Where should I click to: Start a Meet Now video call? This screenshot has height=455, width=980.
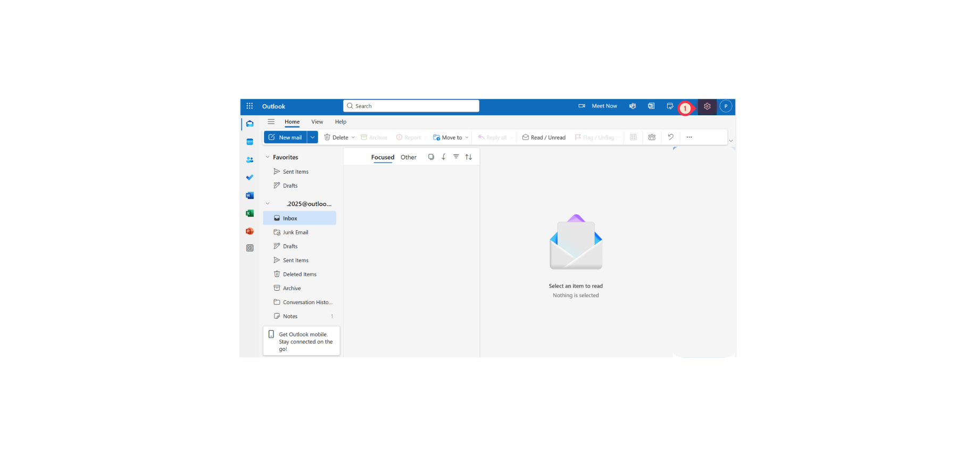pyautogui.click(x=598, y=106)
